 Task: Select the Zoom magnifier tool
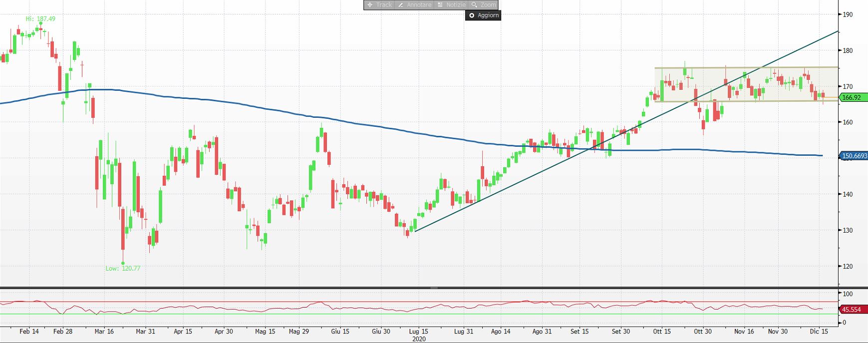tap(484, 4)
